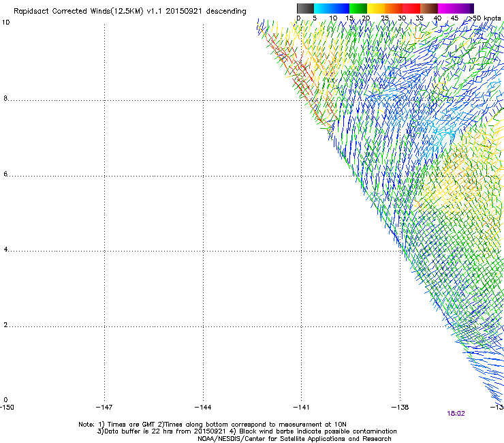Click the yellow 20–25 knots legend segment

coord(376,8)
